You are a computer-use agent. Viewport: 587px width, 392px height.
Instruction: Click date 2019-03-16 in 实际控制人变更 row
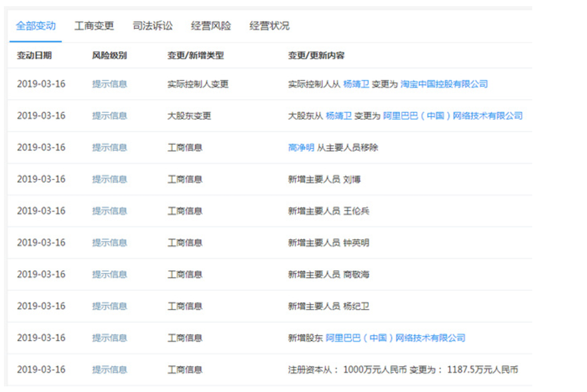(41, 84)
